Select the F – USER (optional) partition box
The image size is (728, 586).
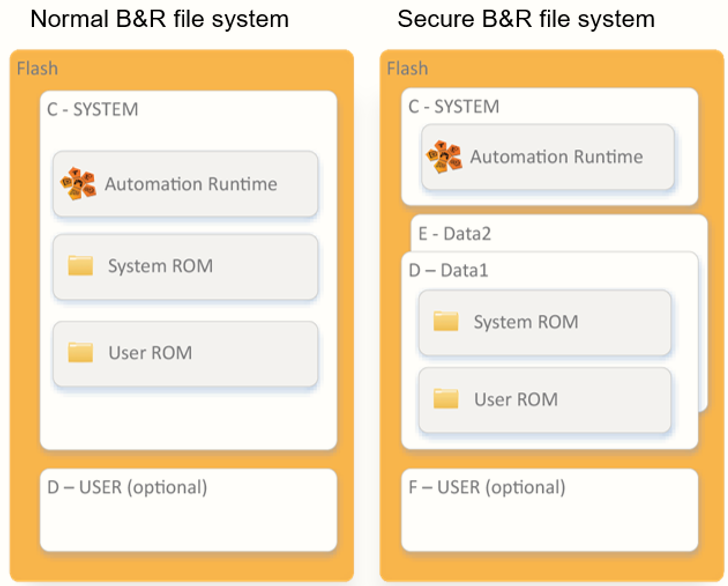[550, 510]
